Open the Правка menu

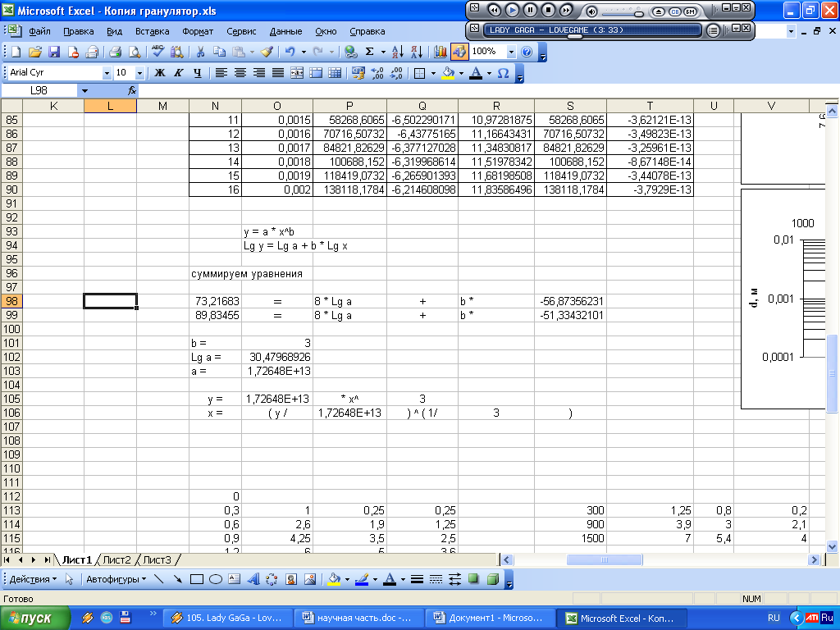[78, 32]
